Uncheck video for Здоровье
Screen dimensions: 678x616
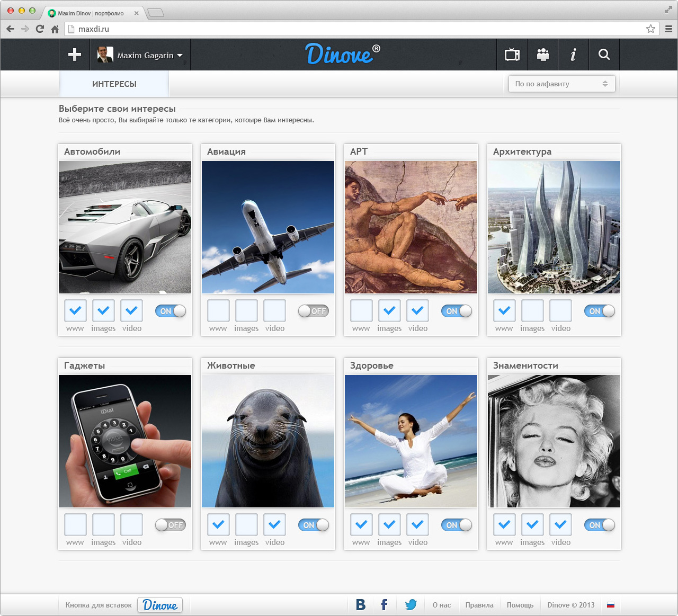tap(417, 525)
